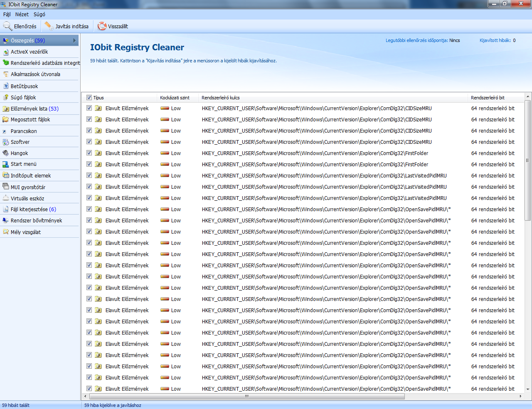Sort by Rendszerleíró kulcs column header
This screenshot has height=409, width=532.
[333, 98]
